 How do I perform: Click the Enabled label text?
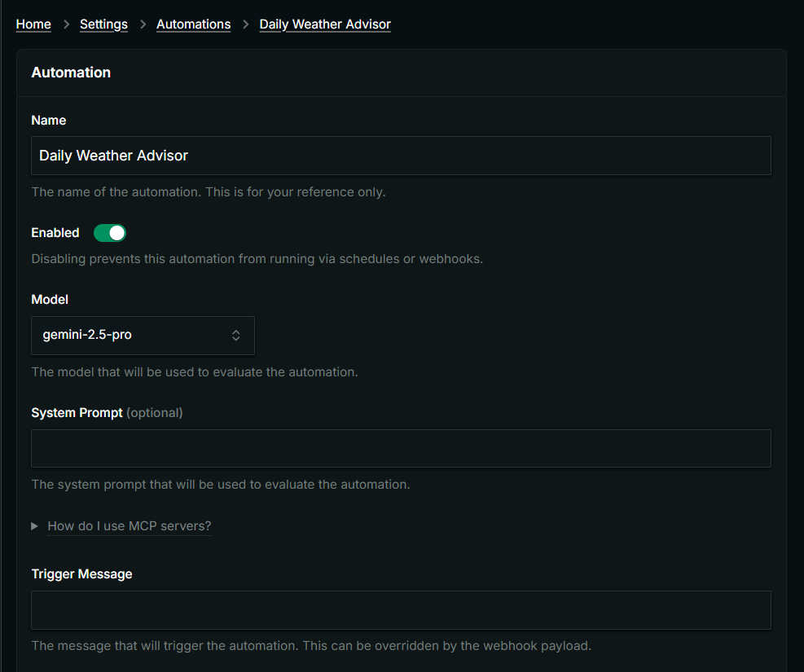[x=55, y=233]
